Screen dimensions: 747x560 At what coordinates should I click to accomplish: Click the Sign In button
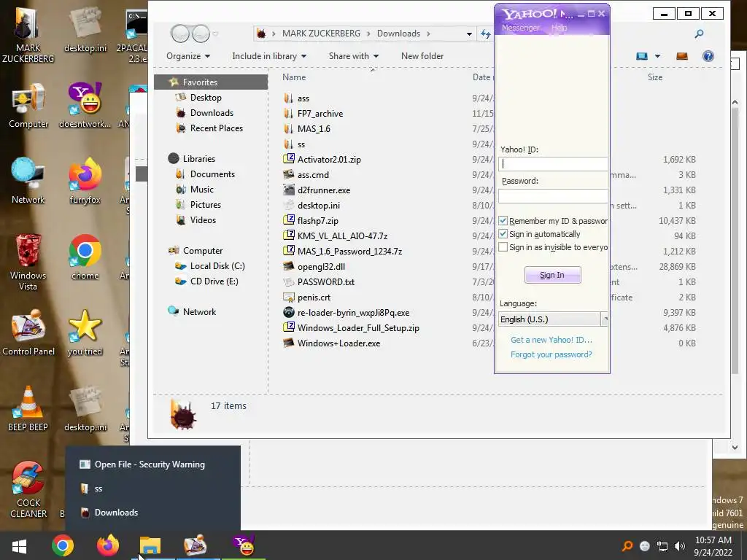pos(553,275)
